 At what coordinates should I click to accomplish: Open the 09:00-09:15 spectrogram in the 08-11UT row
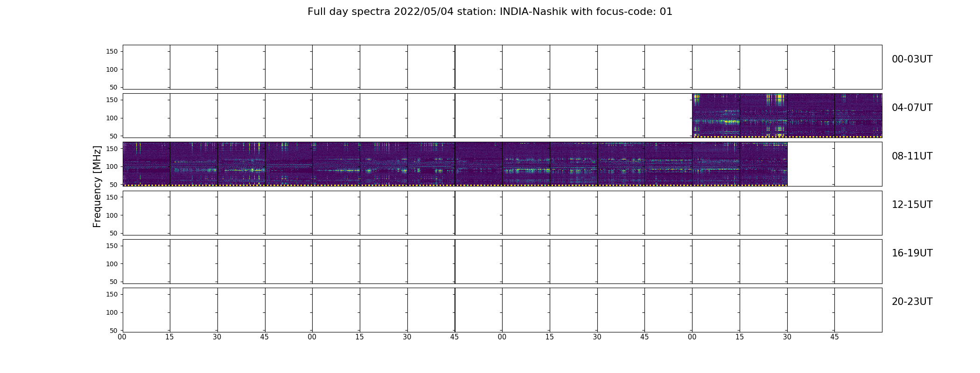point(336,164)
